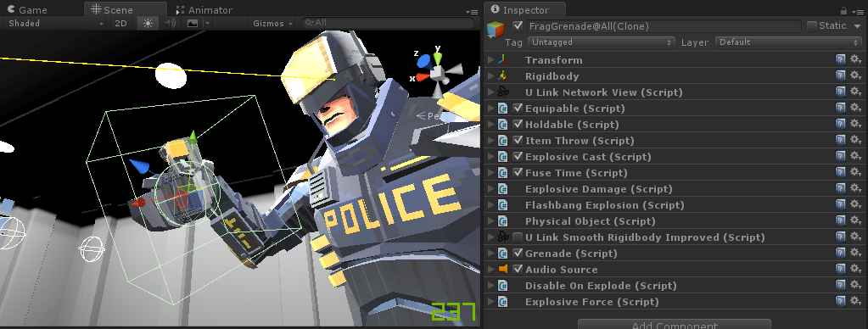Open Explosive Force script gear menu
The height and width of the screenshot is (329, 868).
[856, 301]
